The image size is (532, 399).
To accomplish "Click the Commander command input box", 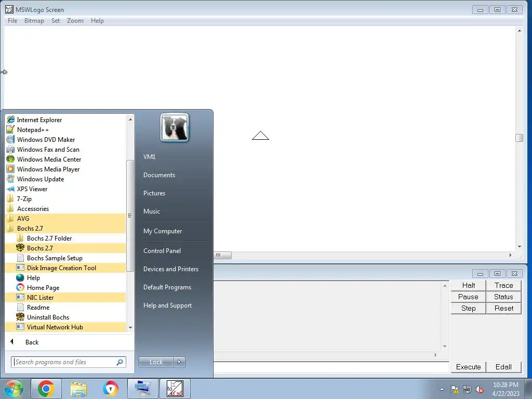I will (x=331, y=367).
